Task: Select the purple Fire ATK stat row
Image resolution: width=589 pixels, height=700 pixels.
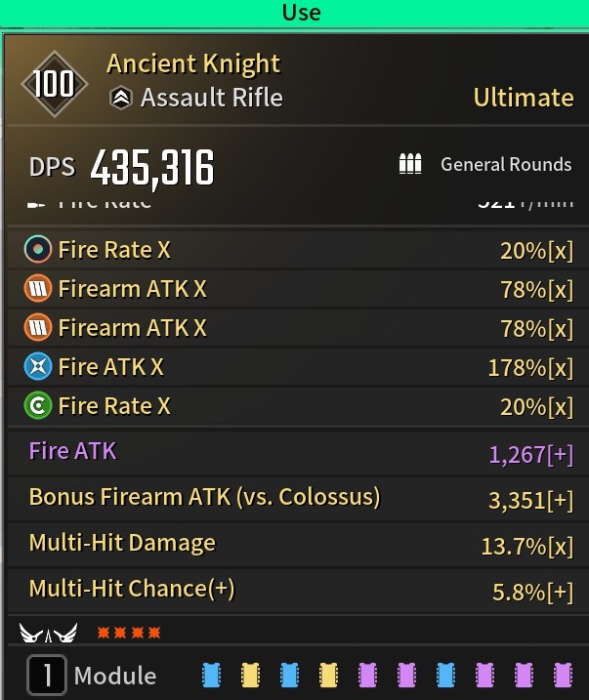Action: [298, 453]
